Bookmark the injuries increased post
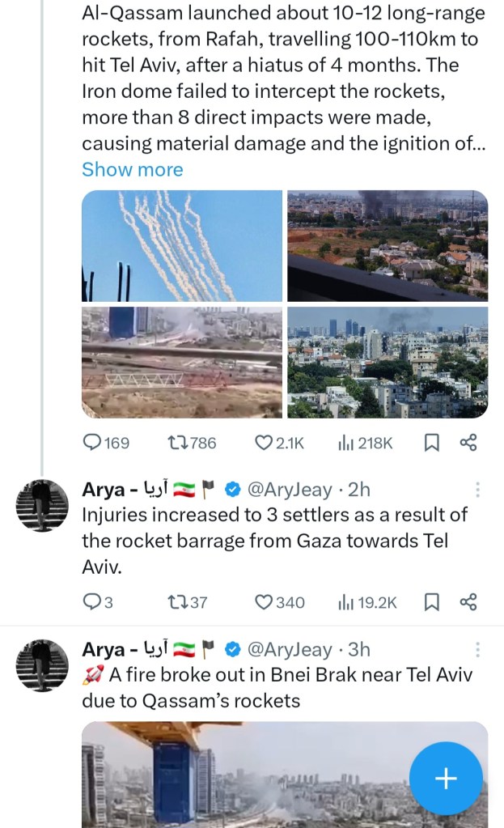504x828 pixels. coord(432,601)
